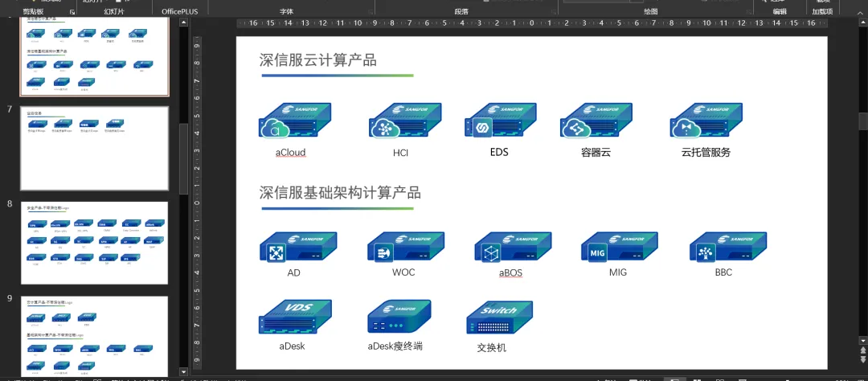This screenshot has height=381, width=868.
Task: Select the WOC appliance icon
Action: 406,247
